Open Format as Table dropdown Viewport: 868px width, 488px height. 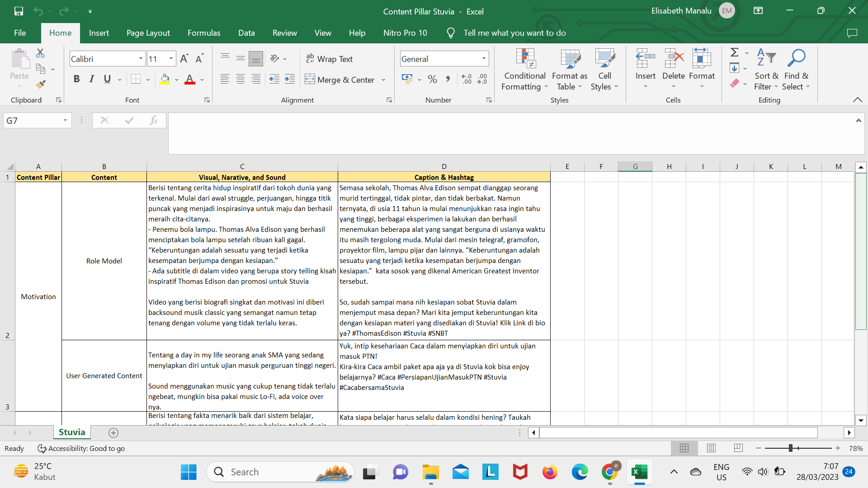[x=570, y=69]
